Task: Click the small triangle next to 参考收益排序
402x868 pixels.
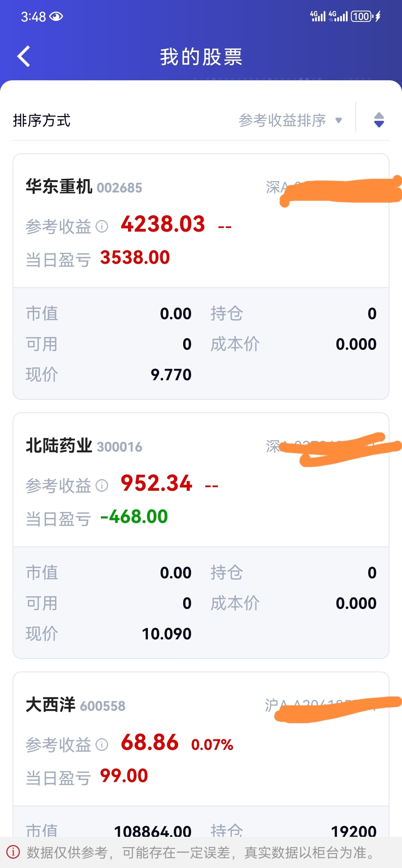Action: click(338, 120)
